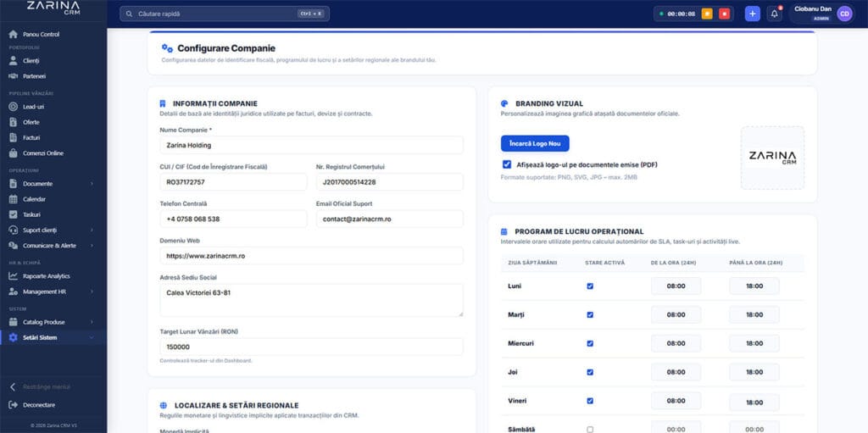This screenshot has height=433, width=868.
Task: Expand the Catalog Produse submenu chevron
Action: click(92, 322)
